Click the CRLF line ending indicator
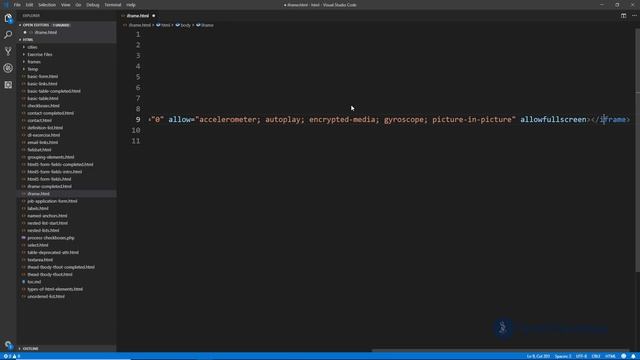Image resolution: width=640 pixels, height=360 pixels. point(596,356)
